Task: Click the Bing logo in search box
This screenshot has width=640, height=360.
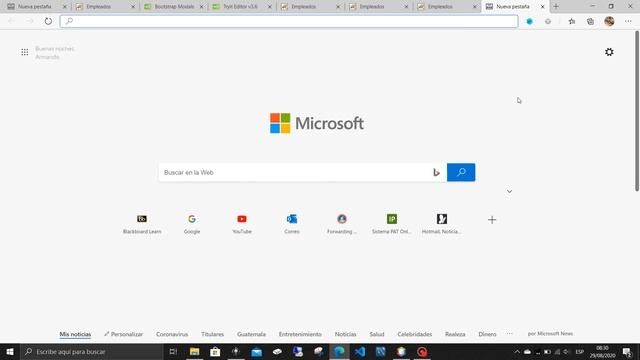Action: click(x=436, y=172)
